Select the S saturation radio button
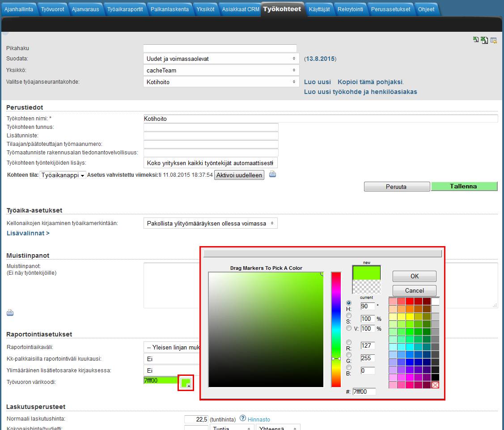The width and height of the screenshot is (504, 430). pos(349,315)
